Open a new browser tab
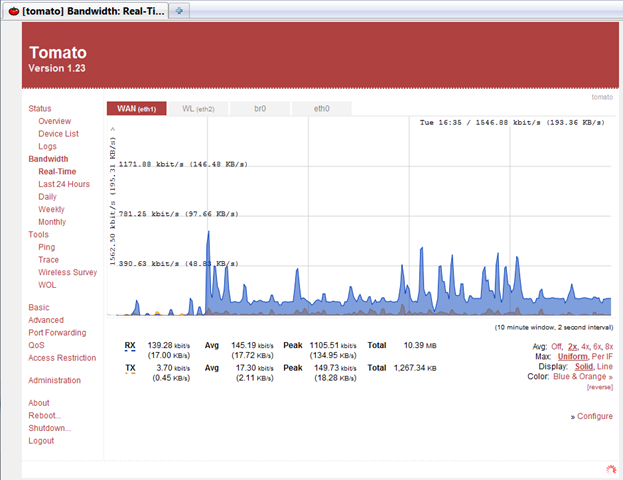The width and height of the screenshot is (623, 480). pyautogui.click(x=179, y=11)
